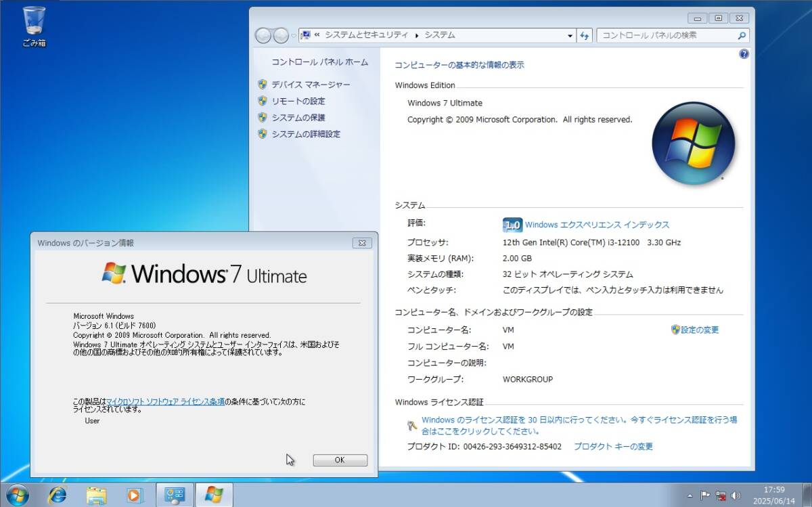Viewport: 812px width, 507px height.
Task: Click プロダクト キーの変更 link
Action: [613, 447]
